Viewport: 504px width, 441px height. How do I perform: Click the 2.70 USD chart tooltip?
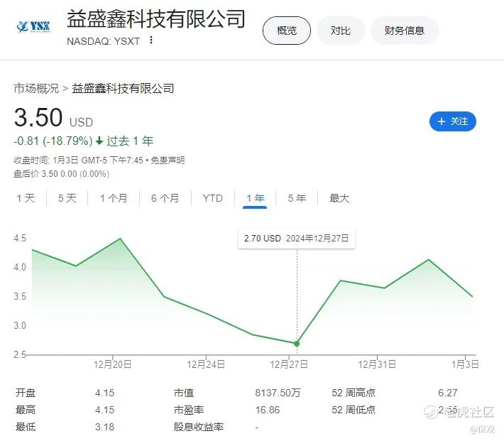(296, 239)
